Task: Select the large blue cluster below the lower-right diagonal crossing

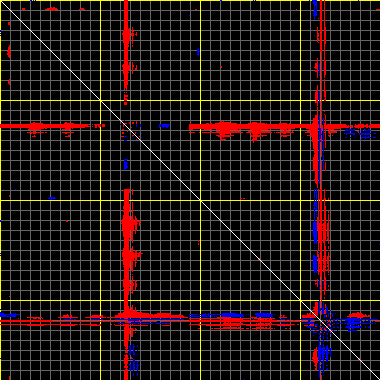Action: coord(323,353)
